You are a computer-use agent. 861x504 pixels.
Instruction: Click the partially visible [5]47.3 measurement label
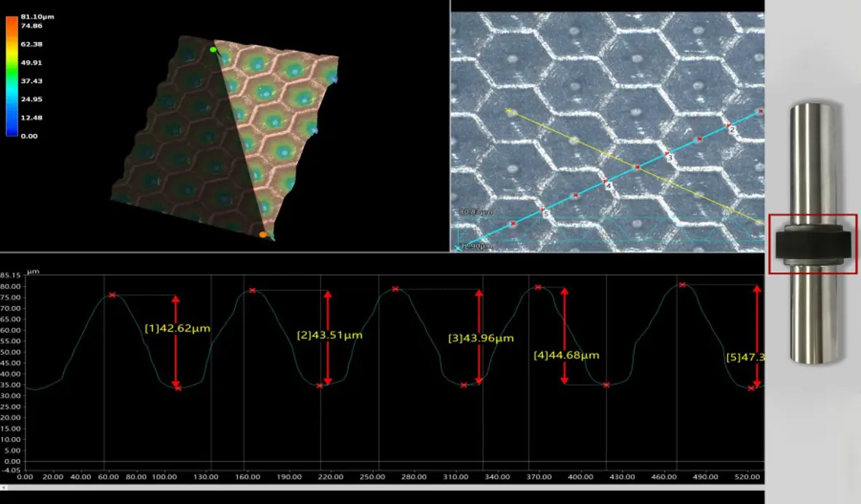pos(744,357)
